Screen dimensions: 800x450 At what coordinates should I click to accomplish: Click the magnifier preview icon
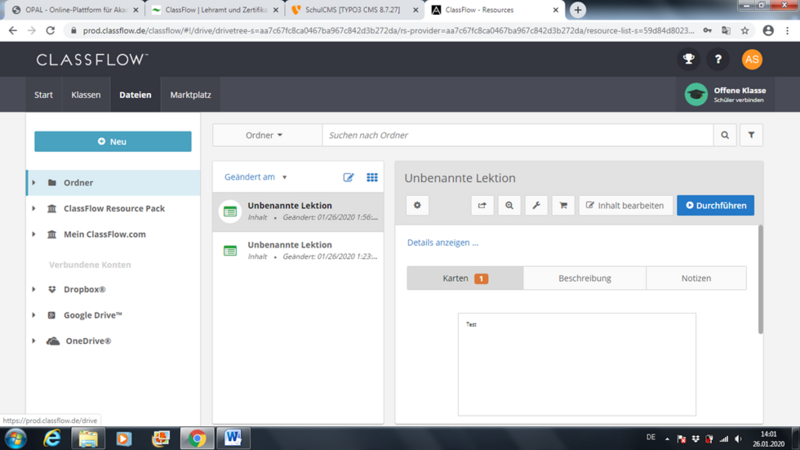(x=509, y=205)
